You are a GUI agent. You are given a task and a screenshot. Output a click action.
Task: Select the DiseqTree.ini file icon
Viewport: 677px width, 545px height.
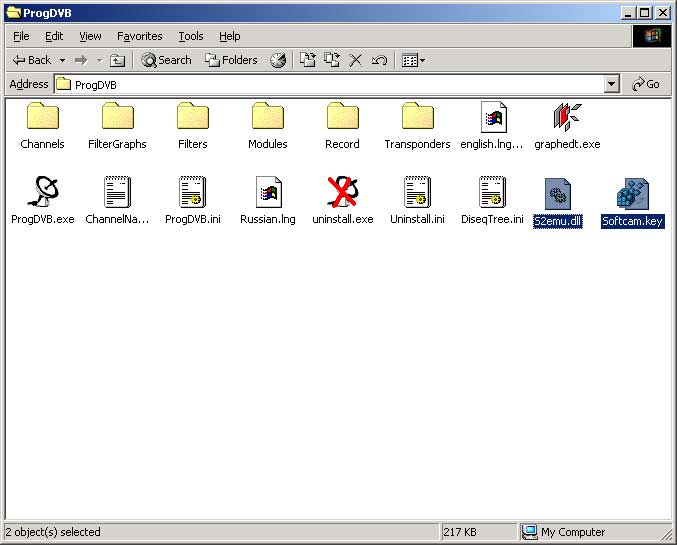tap(493, 192)
